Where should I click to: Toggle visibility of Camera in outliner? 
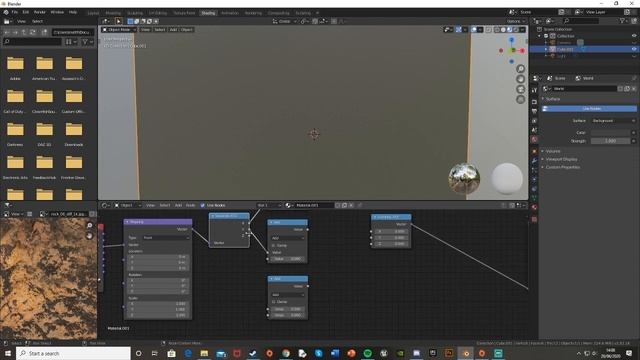634,42
